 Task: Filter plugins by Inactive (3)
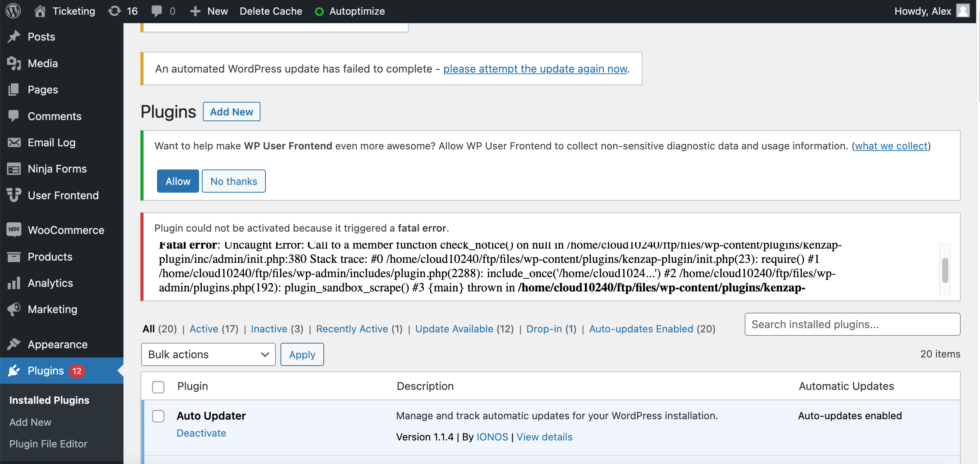pos(277,329)
